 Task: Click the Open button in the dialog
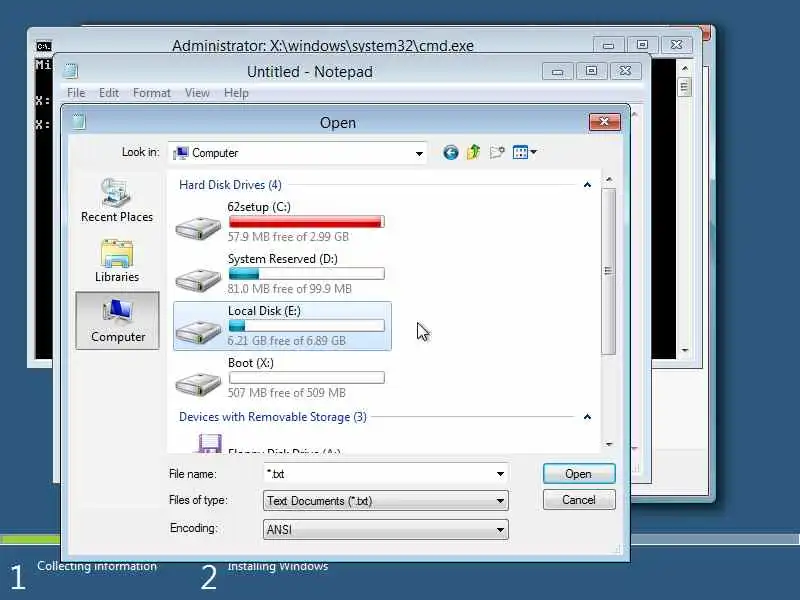click(x=579, y=474)
